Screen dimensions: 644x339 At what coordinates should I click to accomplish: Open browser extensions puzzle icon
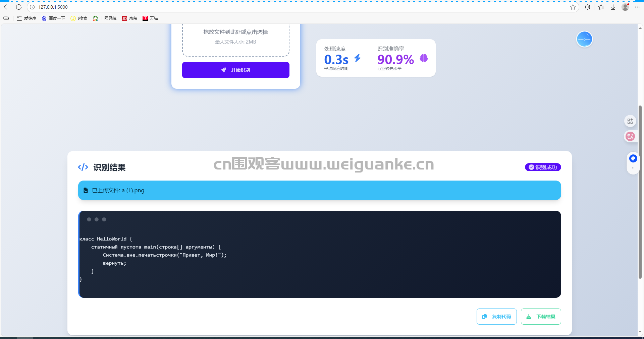click(x=587, y=7)
